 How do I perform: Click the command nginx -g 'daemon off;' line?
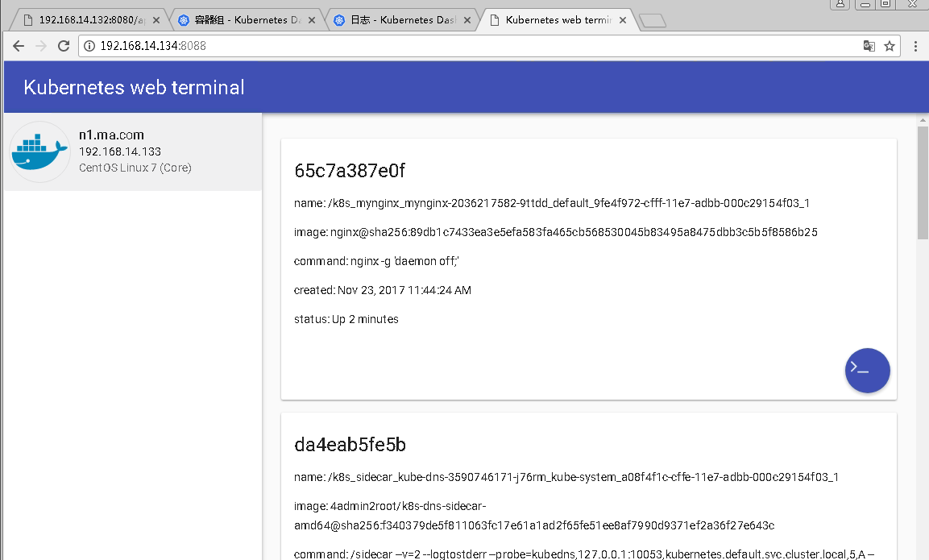(x=376, y=261)
